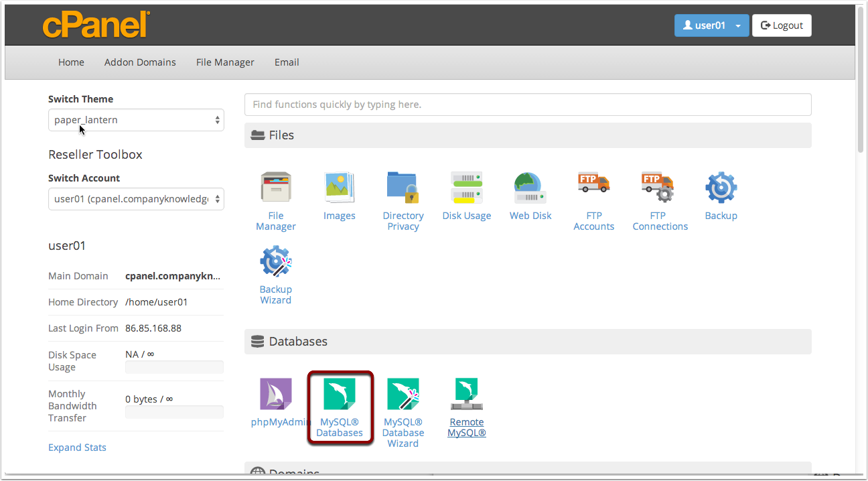
Task: Click the Disk Space Usage progress bar
Action: point(174,367)
